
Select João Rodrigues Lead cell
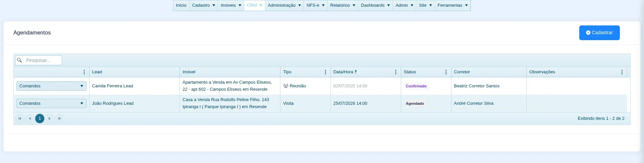(x=135, y=103)
